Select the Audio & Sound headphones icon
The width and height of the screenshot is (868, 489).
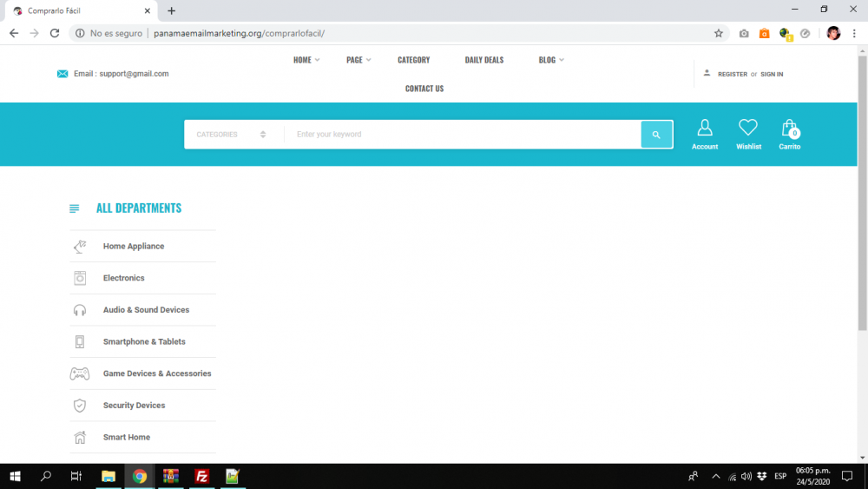(80, 310)
